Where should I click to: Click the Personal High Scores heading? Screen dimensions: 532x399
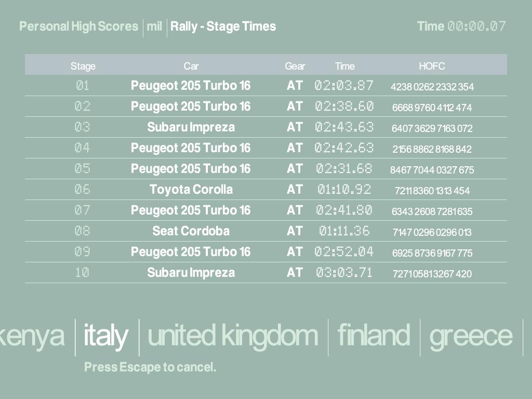(x=79, y=26)
